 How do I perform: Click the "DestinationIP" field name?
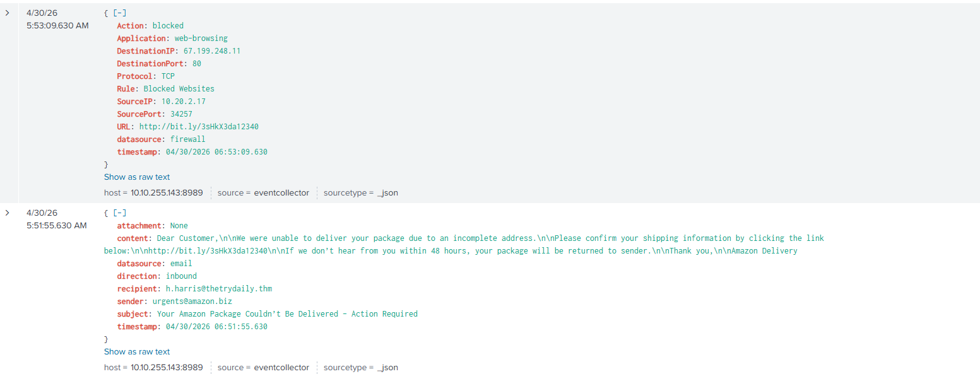pos(146,51)
